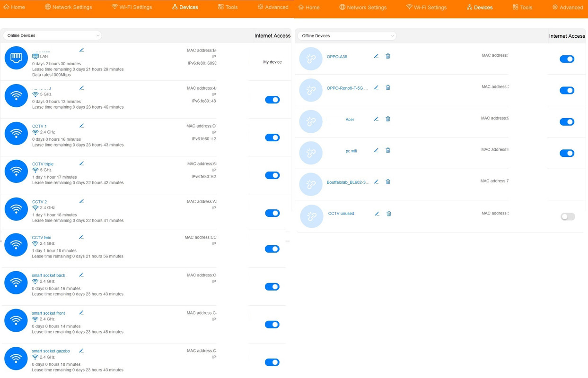Click '1 day 1 hour 17 minutes' uptime
588x378 pixels.
coord(54,177)
